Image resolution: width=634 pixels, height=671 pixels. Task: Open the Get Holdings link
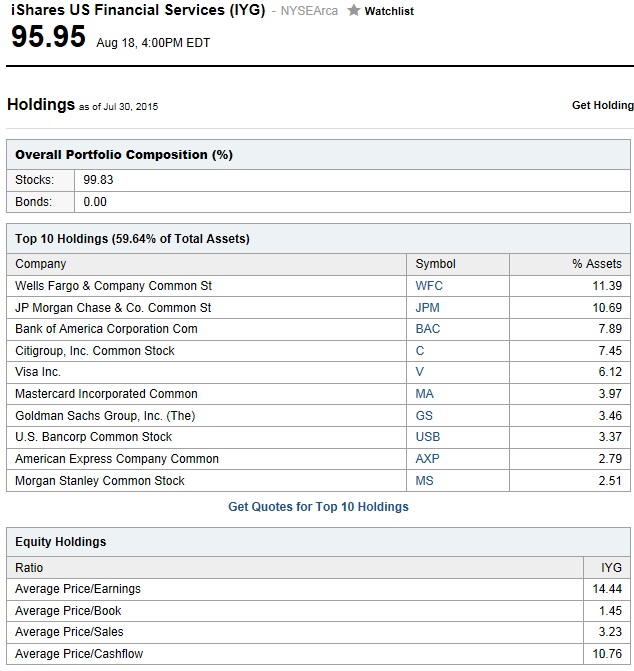pos(602,105)
